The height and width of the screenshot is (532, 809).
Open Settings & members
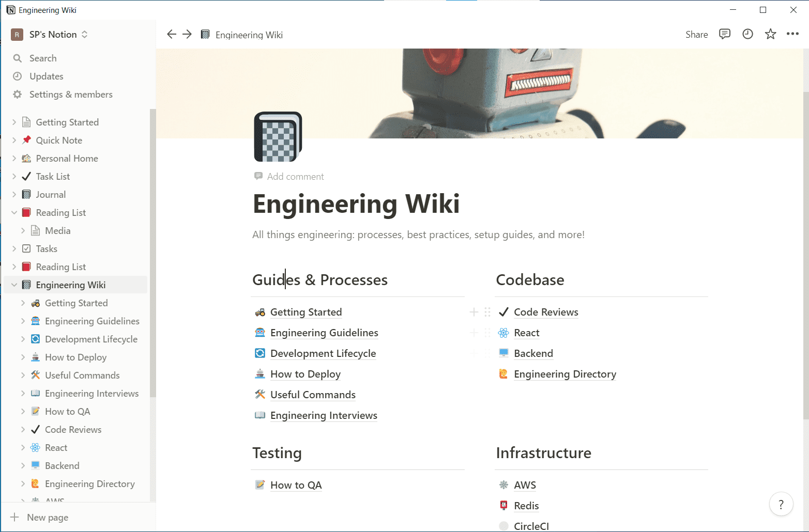(71, 95)
